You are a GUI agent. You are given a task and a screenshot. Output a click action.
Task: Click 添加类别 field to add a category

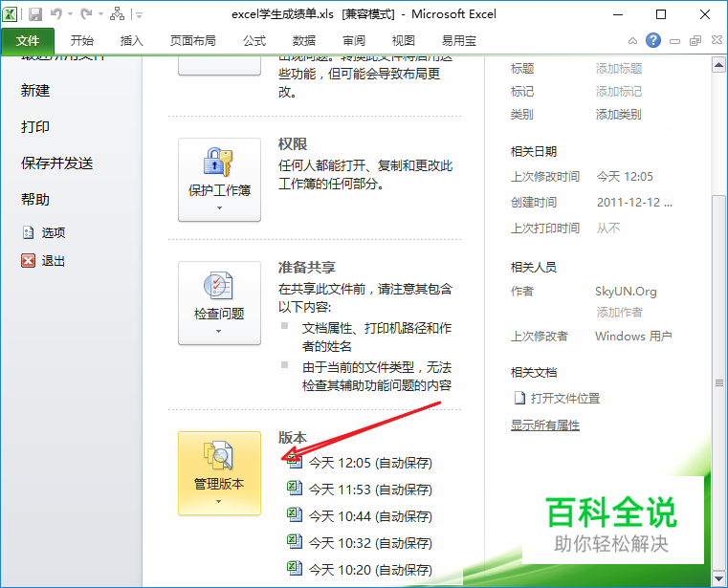[618, 114]
